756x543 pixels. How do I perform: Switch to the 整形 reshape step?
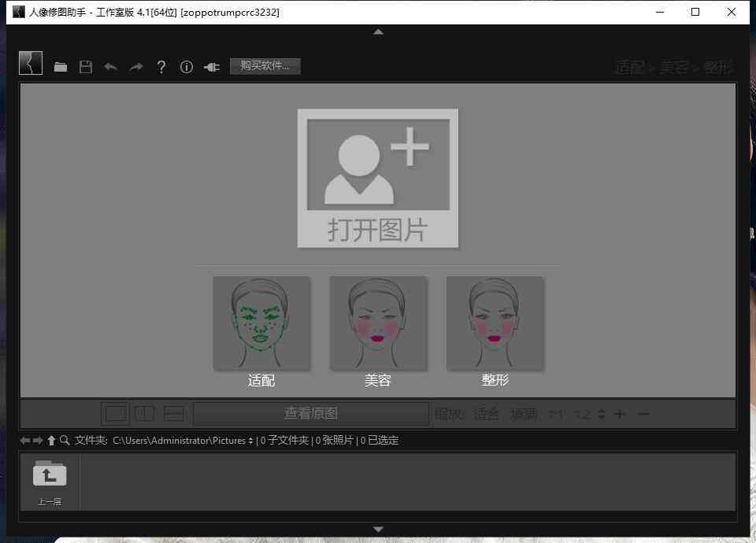click(495, 324)
